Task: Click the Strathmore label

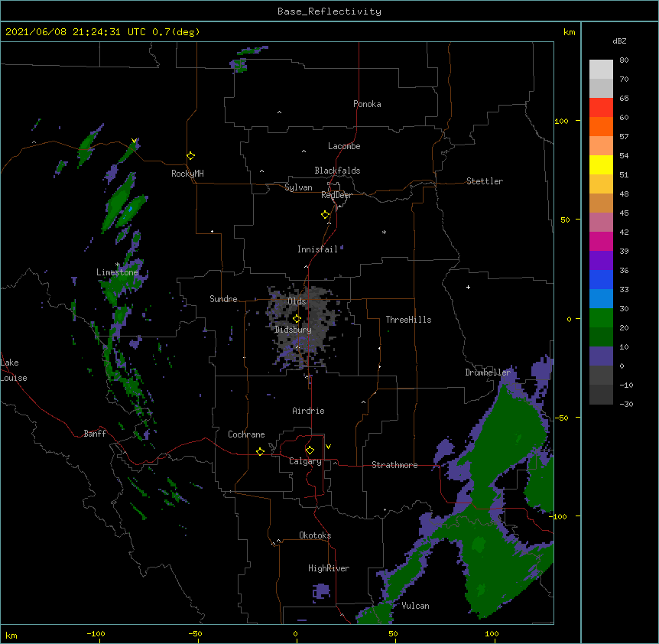Action: click(x=394, y=465)
